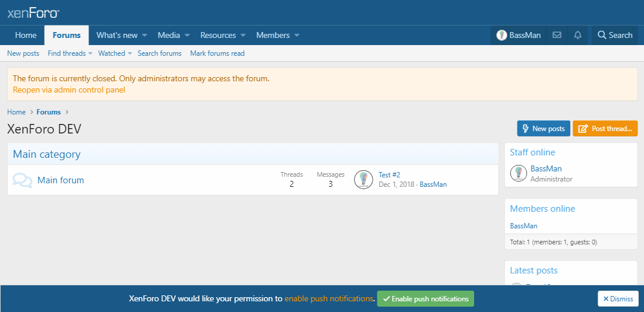Expand the Media dropdown arrow
Viewport: 644px width, 312px height.
[187, 36]
